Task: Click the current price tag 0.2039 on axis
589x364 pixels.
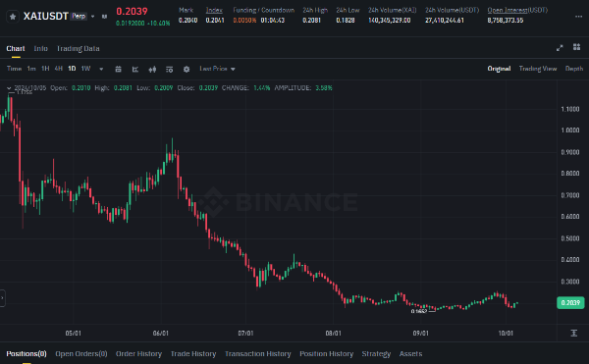Action: tap(570, 303)
